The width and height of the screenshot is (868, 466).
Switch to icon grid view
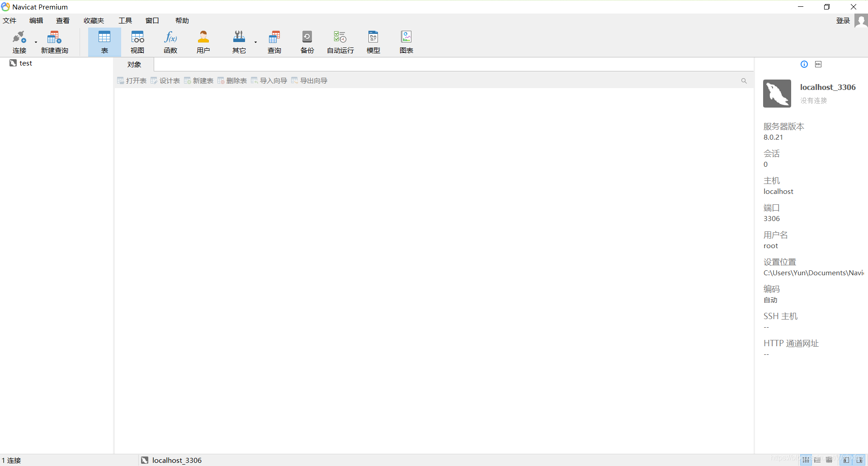click(806, 460)
